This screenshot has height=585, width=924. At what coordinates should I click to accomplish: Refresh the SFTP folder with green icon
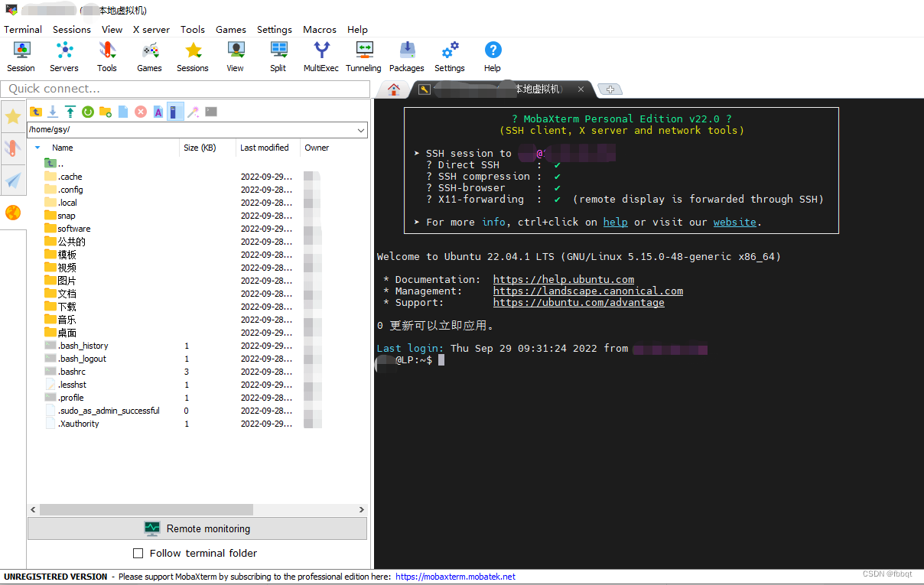pos(88,112)
